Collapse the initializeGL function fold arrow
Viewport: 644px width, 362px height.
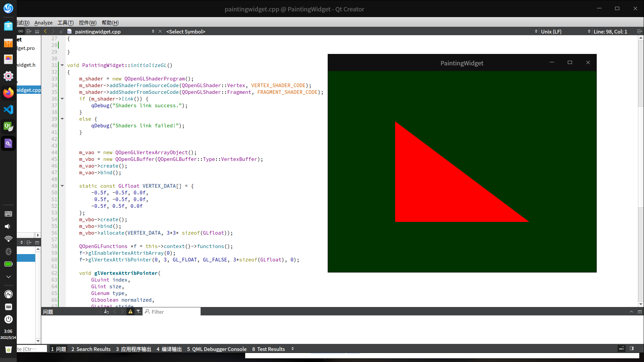(62, 65)
